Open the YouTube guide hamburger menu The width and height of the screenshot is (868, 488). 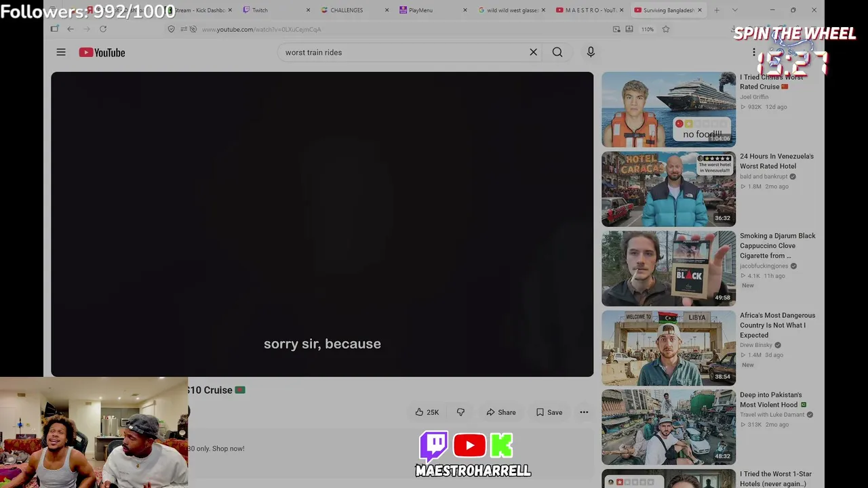[61, 52]
